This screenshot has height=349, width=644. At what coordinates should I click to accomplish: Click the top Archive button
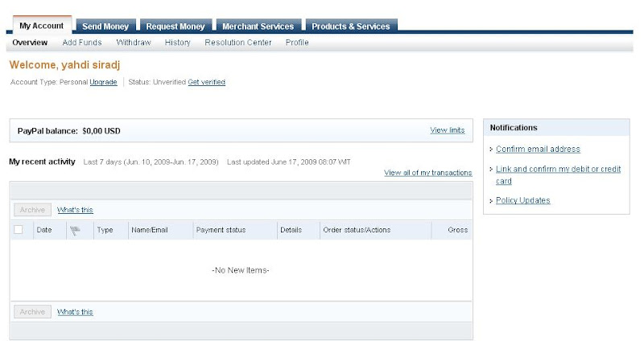(32, 210)
